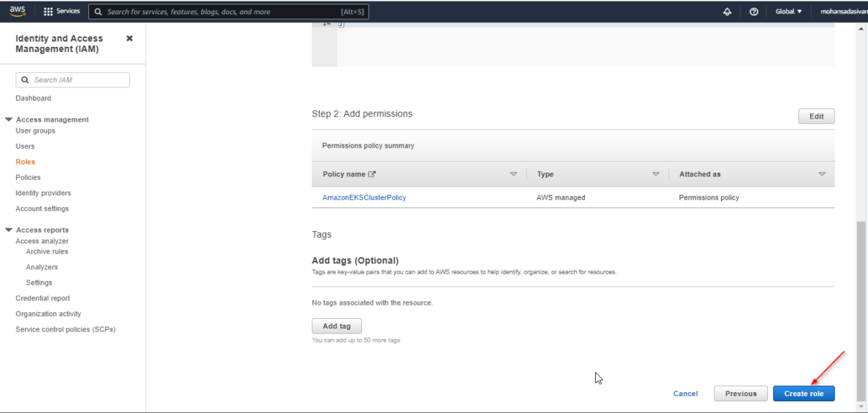Open the Global region dropdown
868x413 pixels.
(789, 12)
